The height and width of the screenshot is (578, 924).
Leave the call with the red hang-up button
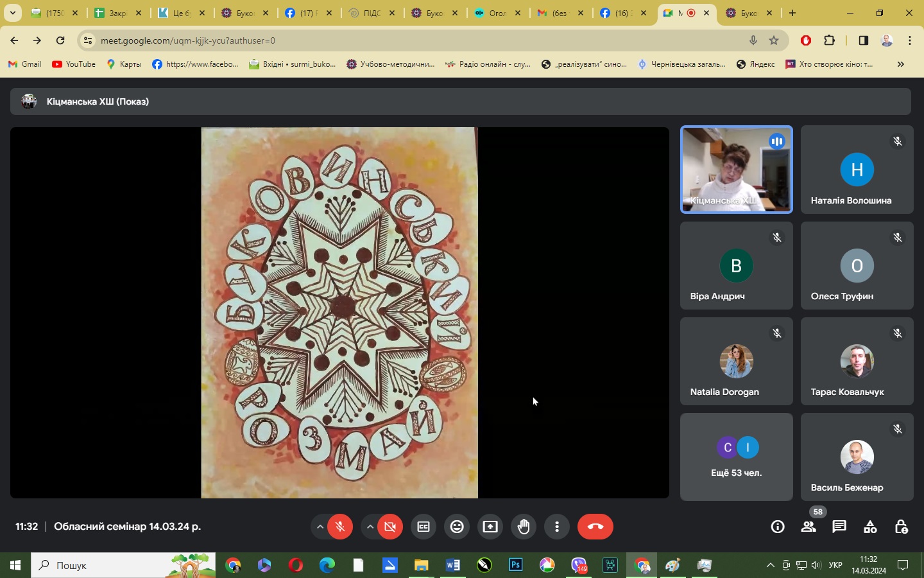595,527
